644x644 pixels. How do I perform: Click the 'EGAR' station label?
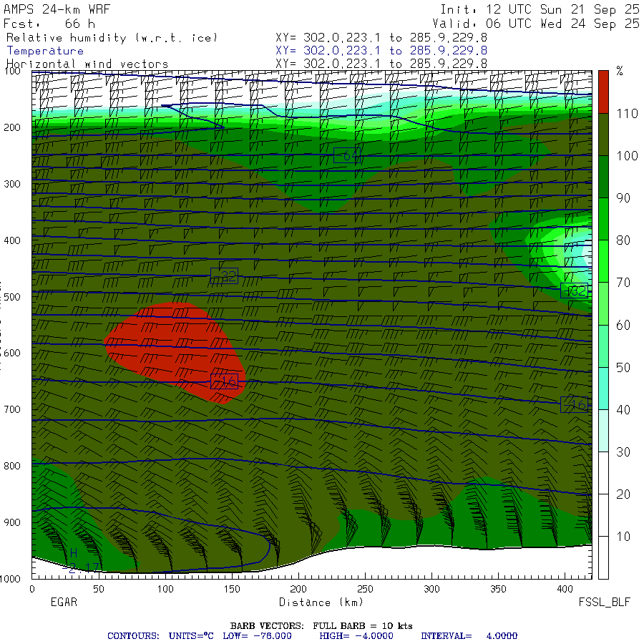[64, 602]
